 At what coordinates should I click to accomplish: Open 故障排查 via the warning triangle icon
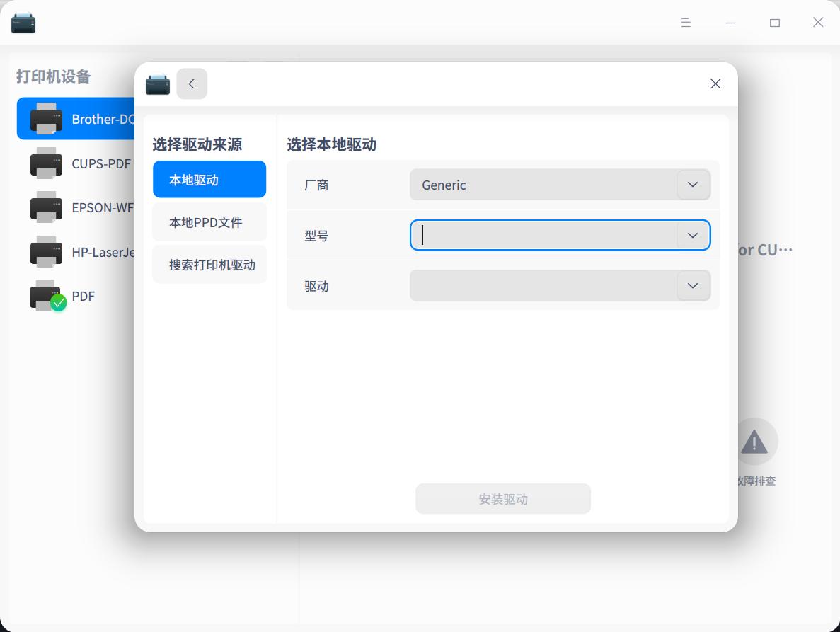point(754,442)
